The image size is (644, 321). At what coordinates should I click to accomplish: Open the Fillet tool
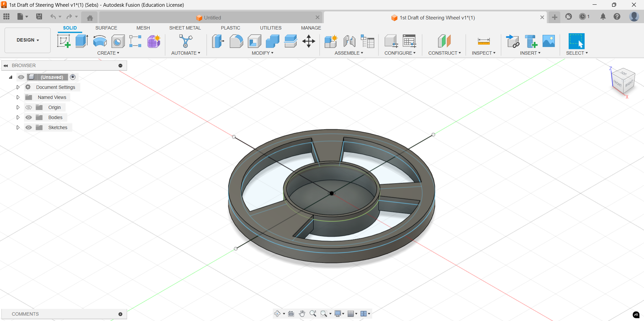point(237,41)
